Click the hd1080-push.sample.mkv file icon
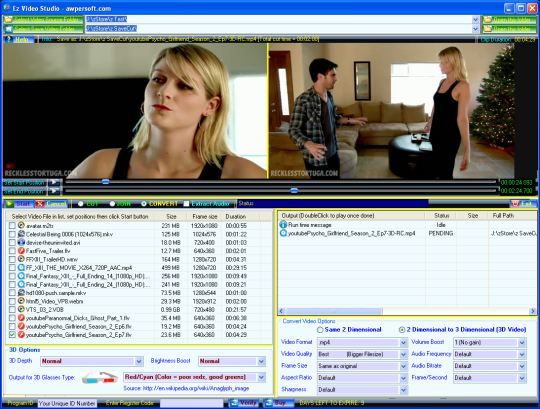Viewport: 540px width, 409px height. [21, 293]
